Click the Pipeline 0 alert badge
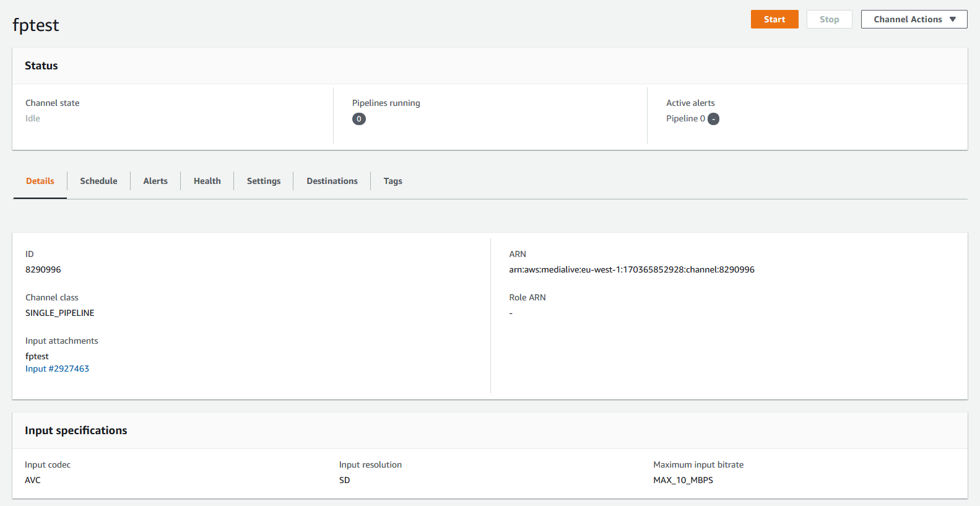Viewport: 980px width, 506px height. tap(713, 119)
